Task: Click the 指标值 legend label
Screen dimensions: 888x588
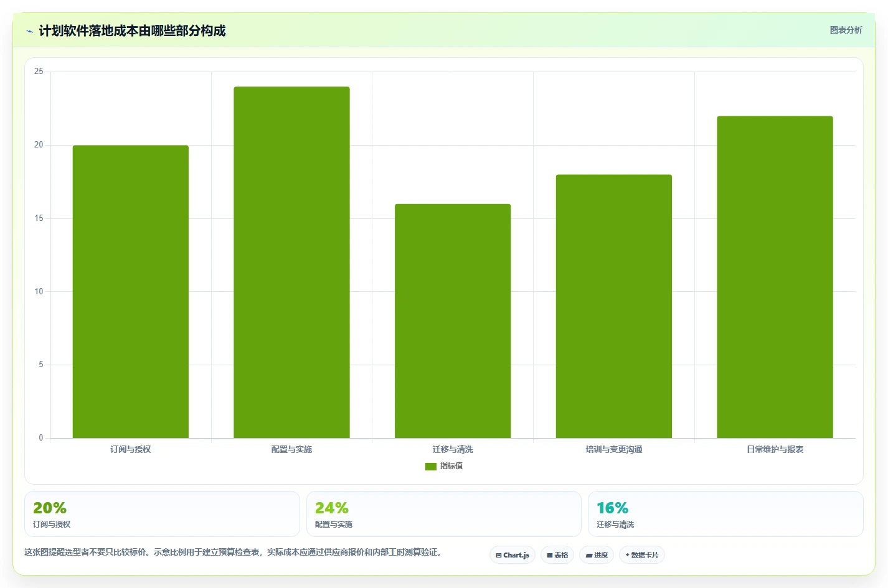Action: (451, 466)
